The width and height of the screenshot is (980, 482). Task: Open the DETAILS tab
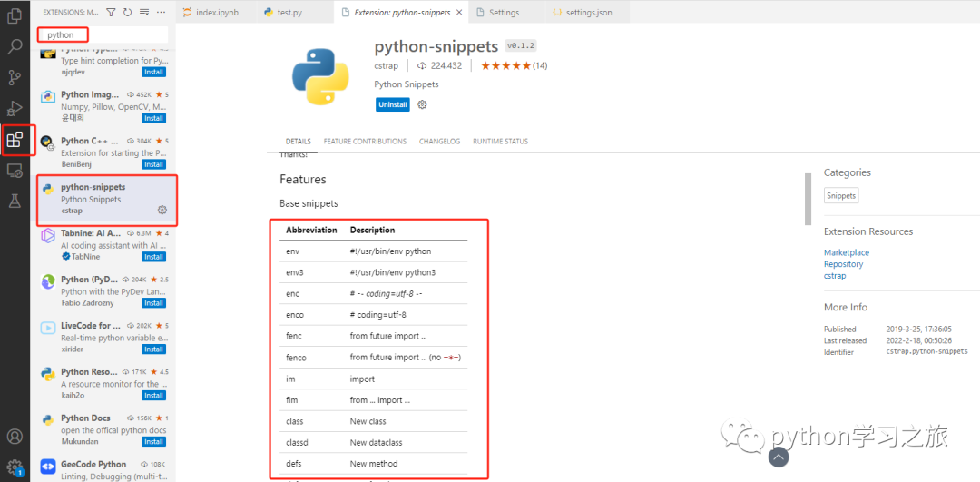299,142
